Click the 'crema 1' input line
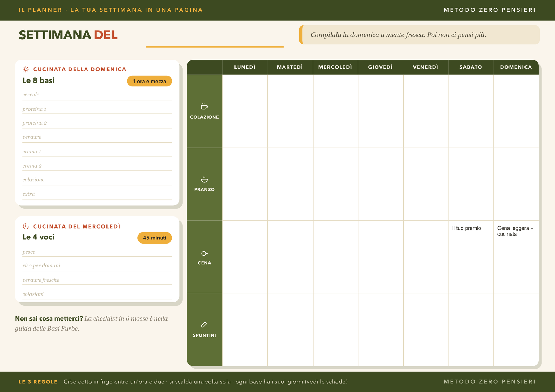The width and height of the screenshot is (555, 392). click(x=97, y=152)
